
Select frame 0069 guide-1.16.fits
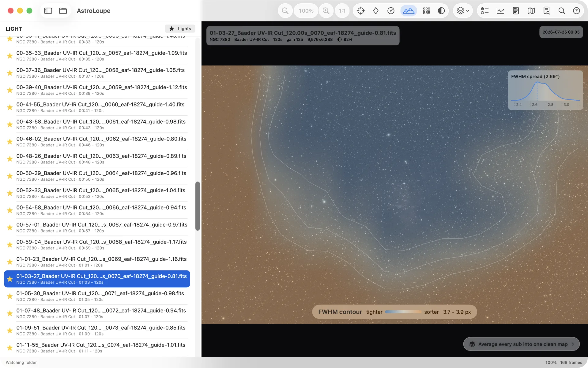(x=97, y=262)
